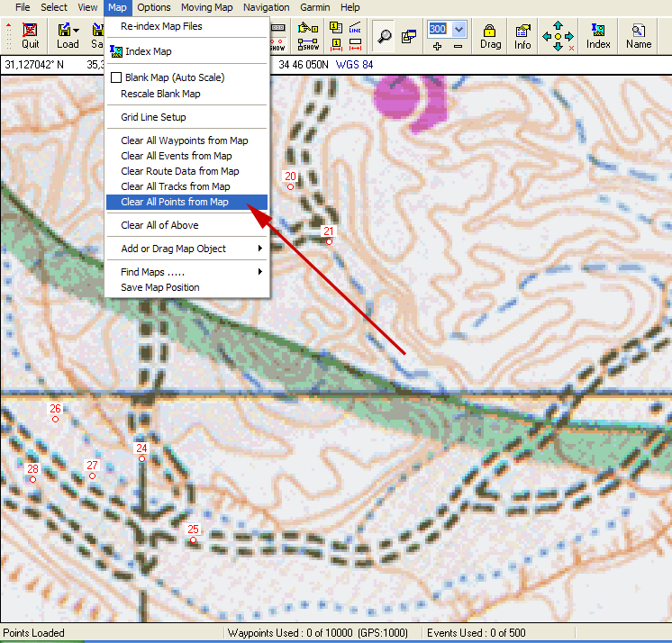Image resolution: width=672 pixels, height=643 pixels.
Task: Click map point 24
Action: tap(141, 458)
